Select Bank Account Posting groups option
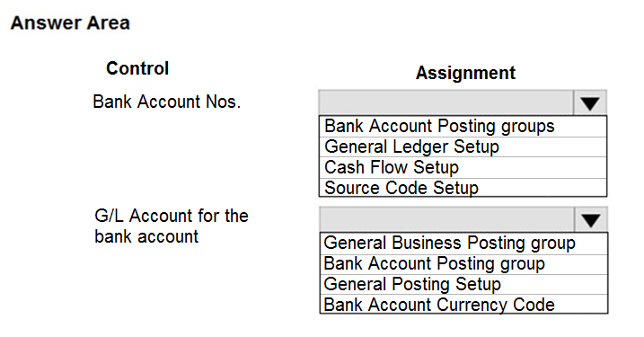Viewport: 644px width, 337px height. tap(463, 127)
